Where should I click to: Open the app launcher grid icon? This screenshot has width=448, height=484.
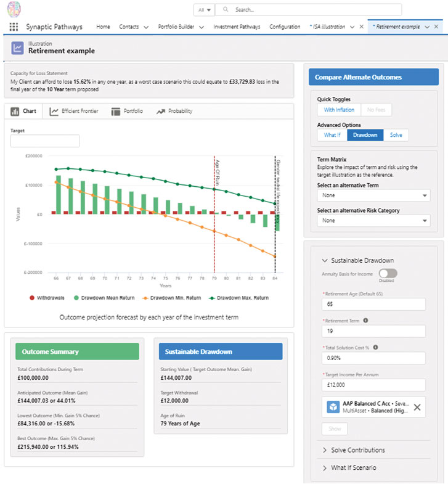click(x=14, y=27)
